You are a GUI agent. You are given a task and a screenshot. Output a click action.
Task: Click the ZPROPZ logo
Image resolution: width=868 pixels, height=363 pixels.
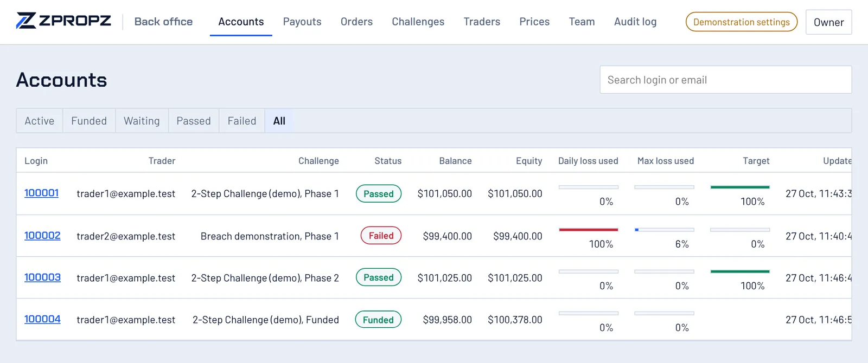click(63, 21)
